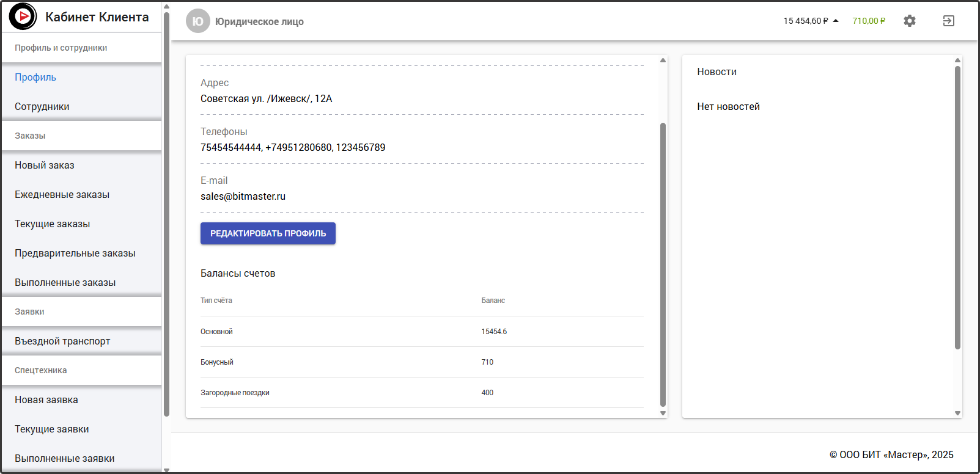This screenshot has width=980, height=474.
Task: Go to Сотрудники in the sidebar
Action: (42, 106)
